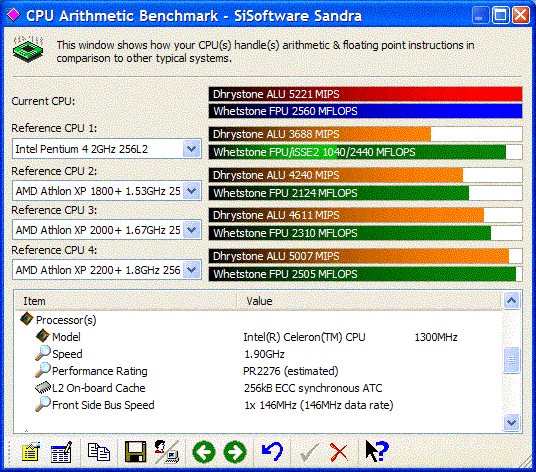Open Reference CPU 1 dropdown
The image size is (536, 472).
[191, 149]
